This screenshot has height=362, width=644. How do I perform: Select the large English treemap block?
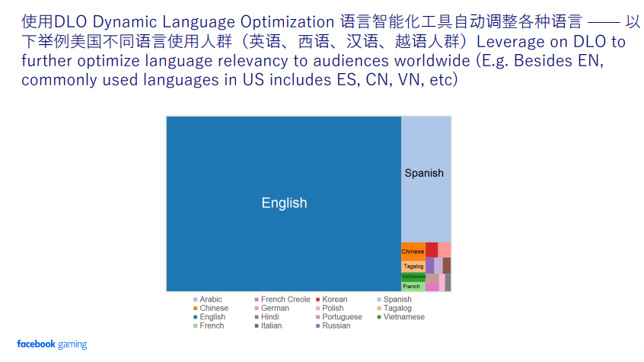tap(284, 203)
